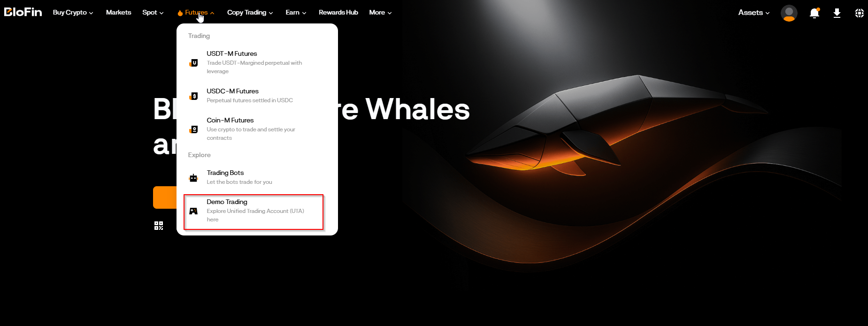
Task: Click the orange button behind the menu
Action: click(165, 197)
